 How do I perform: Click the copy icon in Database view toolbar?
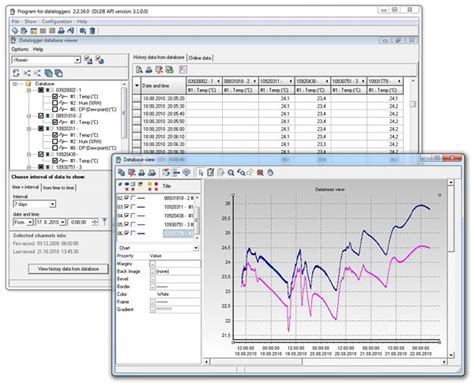point(122,172)
